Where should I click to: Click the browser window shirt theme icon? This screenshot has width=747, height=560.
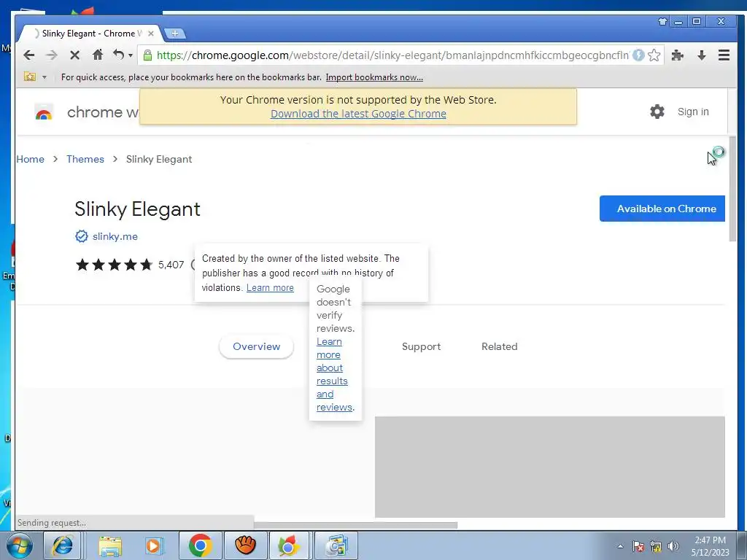click(x=662, y=21)
